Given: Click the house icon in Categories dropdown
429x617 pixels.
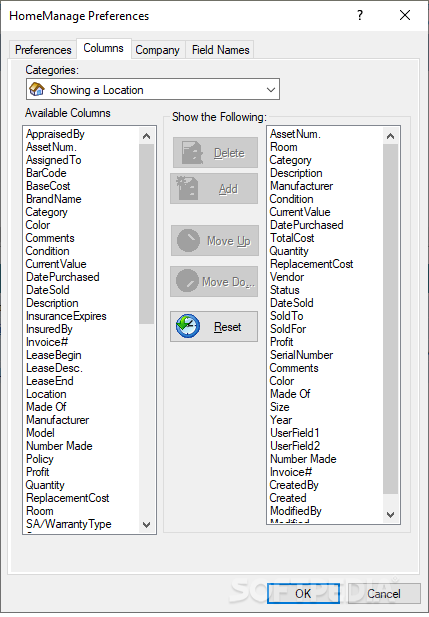Looking at the screenshot, I should (x=37, y=89).
